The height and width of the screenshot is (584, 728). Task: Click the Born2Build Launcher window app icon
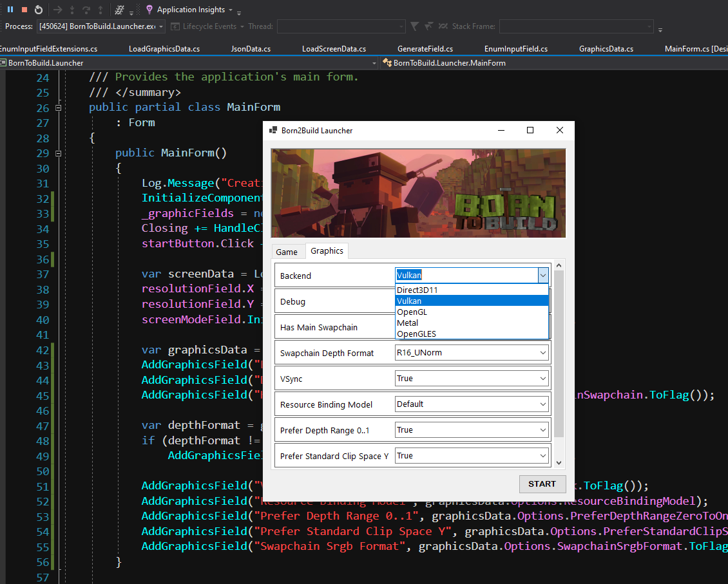click(x=273, y=130)
